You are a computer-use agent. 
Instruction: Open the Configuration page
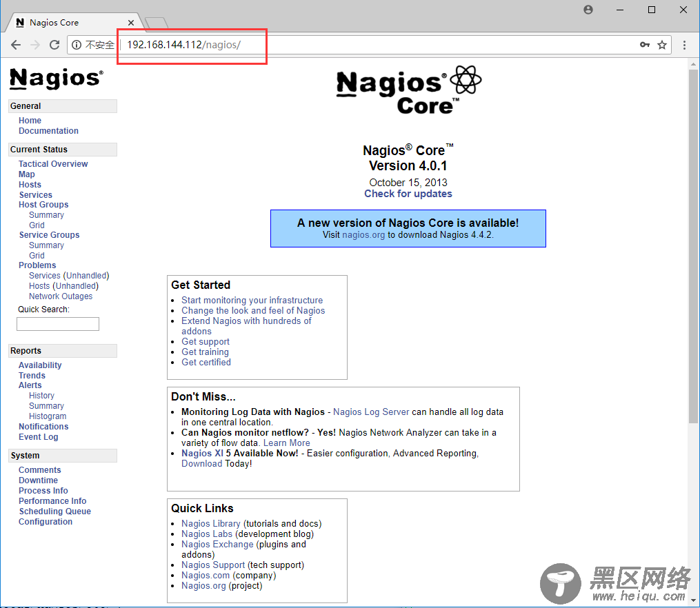46,522
